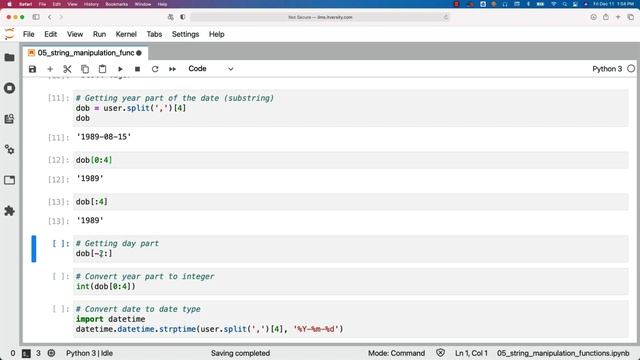
Task: Toggle the Safari sidebar button
Action: (x=36, y=17)
